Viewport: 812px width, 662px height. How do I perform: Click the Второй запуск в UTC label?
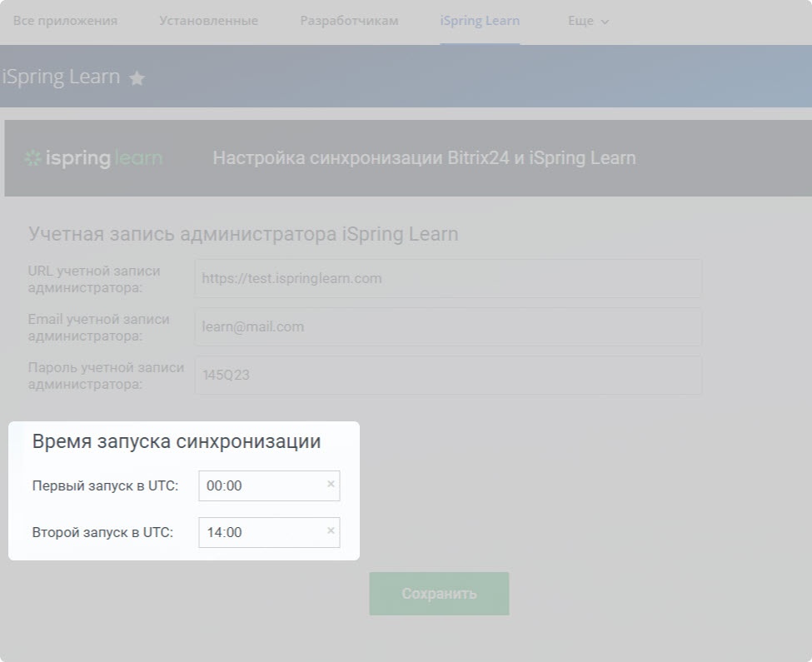point(102,532)
